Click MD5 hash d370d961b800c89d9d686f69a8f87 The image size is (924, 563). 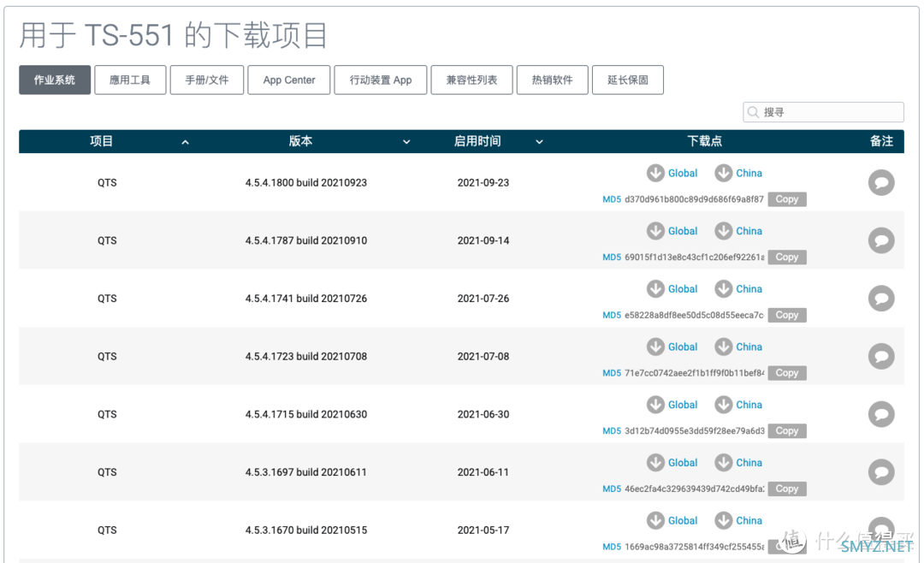pos(694,199)
